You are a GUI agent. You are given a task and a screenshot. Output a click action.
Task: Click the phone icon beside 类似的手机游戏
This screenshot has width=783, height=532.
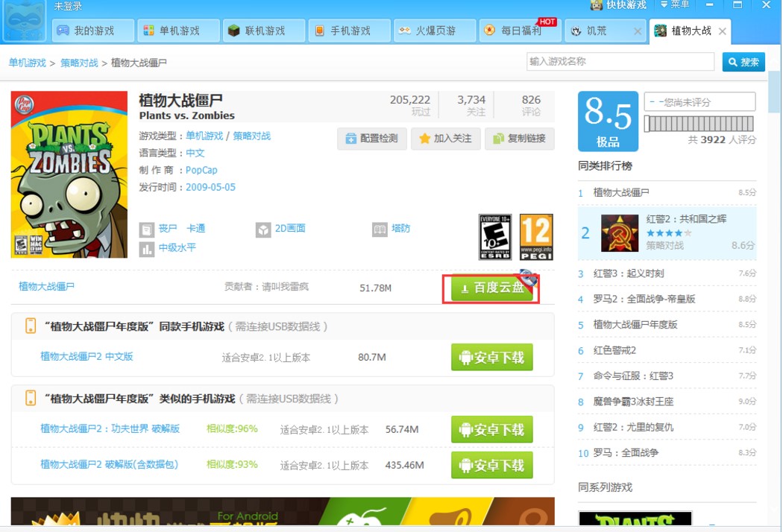point(31,399)
